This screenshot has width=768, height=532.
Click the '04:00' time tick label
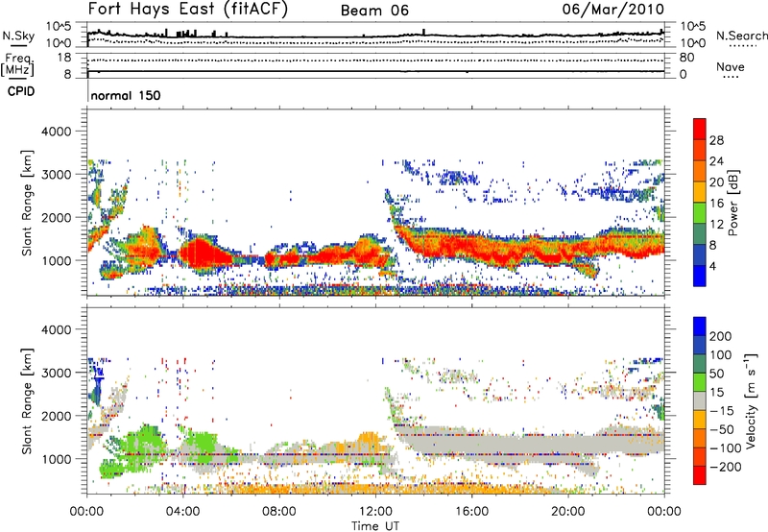click(183, 512)
